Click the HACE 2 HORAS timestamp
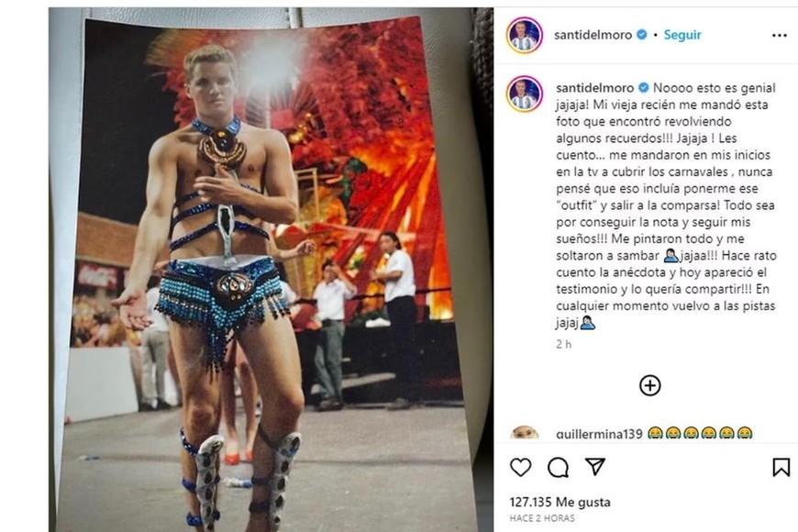The image size is (798, 532). point(542,518)
